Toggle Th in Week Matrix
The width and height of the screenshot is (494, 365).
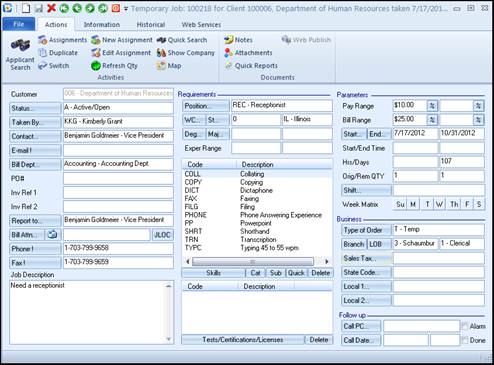click(454, 204)
